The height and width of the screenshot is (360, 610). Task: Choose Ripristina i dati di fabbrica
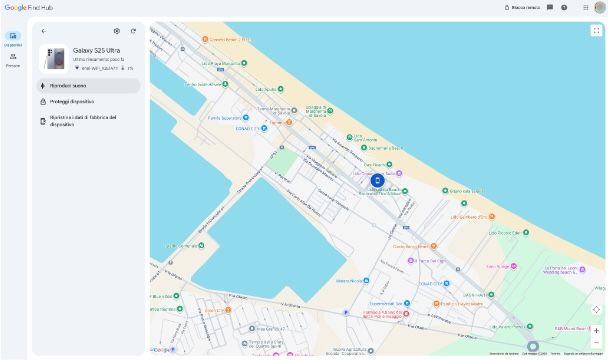click(x=88, y=121)
